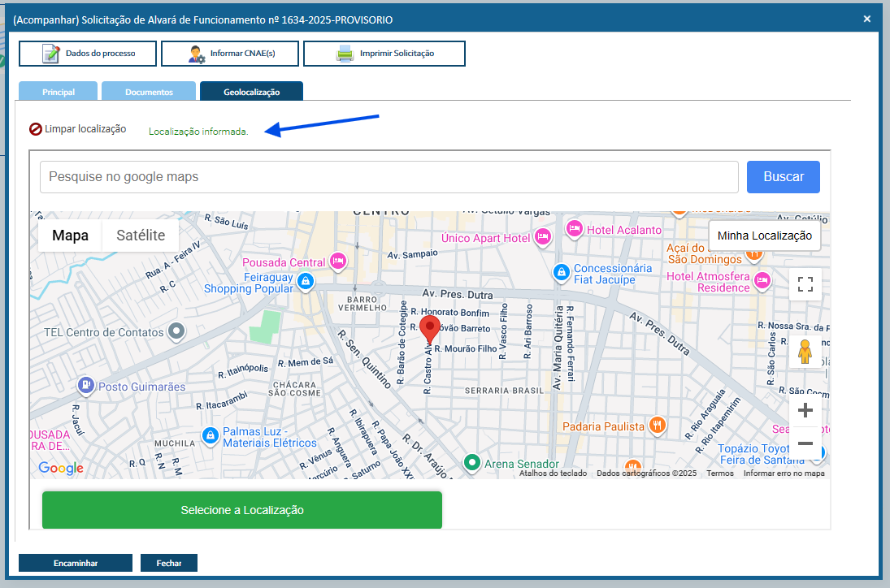Switch to the Documentos tab
The height and width of the screenshot is (588, 890).
pyautogui.click(x=149, y=91)
